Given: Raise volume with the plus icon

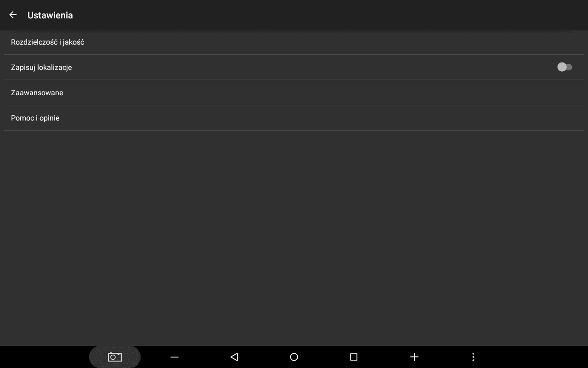Looking at the screenshot, I should (x=414, y=357).
